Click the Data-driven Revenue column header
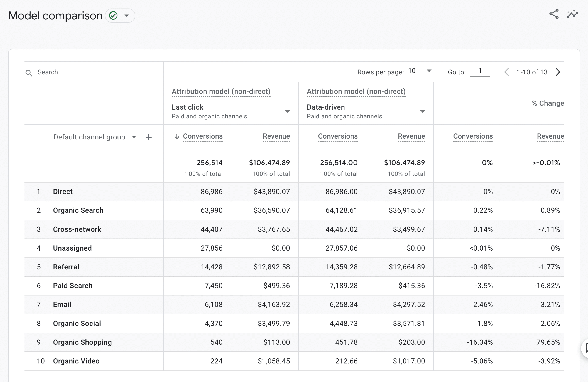The width and height of the screenshot is (588, 382). [x=411, y=136]
